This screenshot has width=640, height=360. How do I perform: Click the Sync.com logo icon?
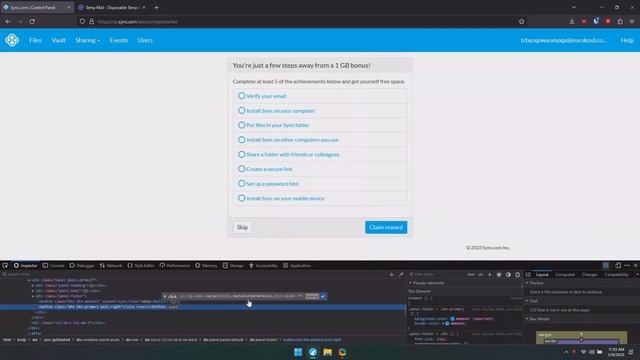(12, 40)
